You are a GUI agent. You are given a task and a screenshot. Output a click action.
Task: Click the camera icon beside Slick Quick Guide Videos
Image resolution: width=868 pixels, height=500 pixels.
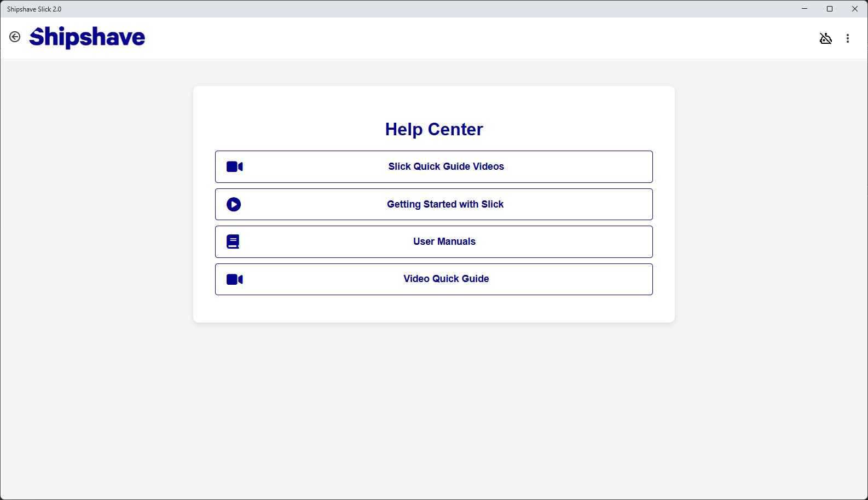point(235,166)
